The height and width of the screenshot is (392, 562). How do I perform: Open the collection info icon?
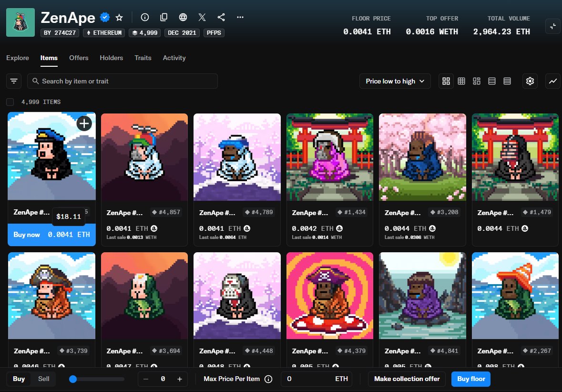(145, 17)
